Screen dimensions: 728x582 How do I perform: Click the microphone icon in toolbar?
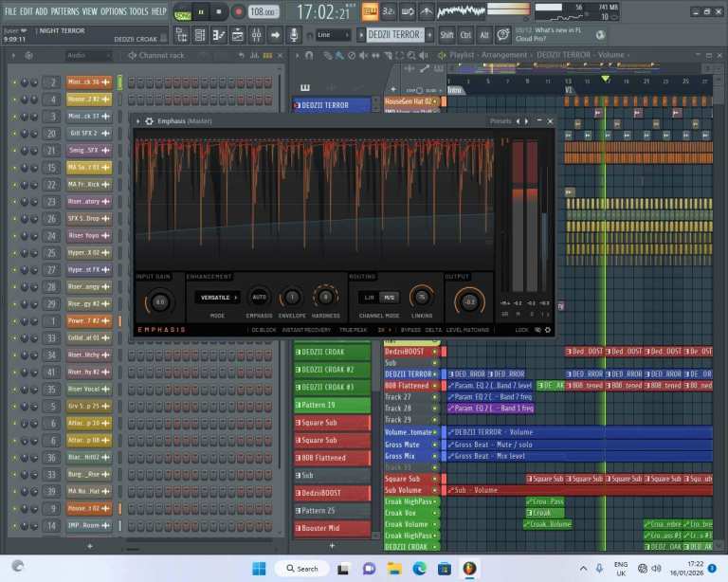(x=295, y=35)
